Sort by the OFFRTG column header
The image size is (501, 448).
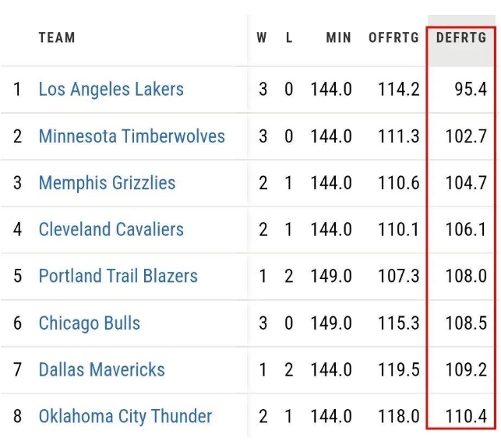(393, 37)
